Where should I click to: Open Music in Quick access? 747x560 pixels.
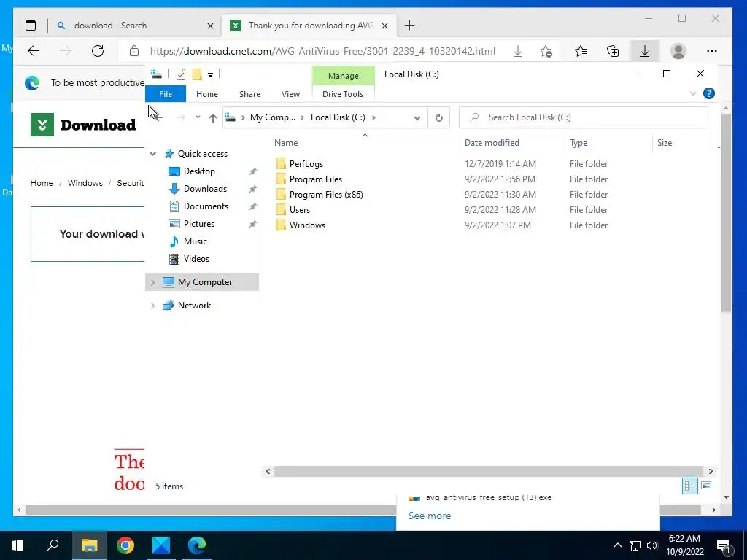tap(195, 241)
